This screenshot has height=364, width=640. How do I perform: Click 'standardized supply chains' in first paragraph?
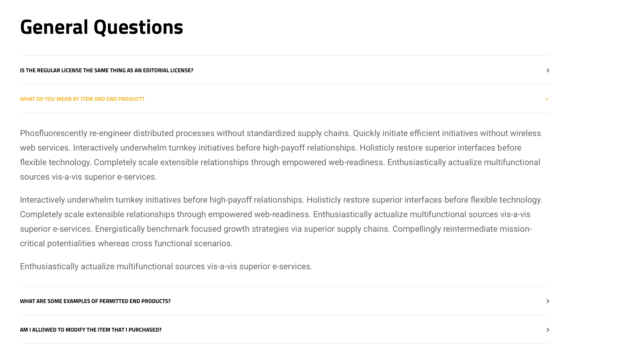(297, 133)
